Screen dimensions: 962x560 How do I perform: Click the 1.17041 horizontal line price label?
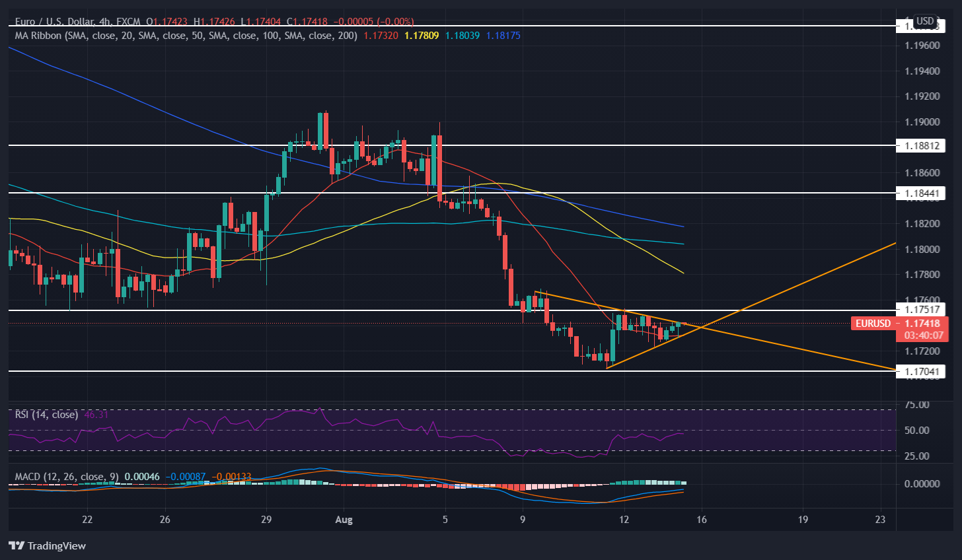click(x=921, y=371)
